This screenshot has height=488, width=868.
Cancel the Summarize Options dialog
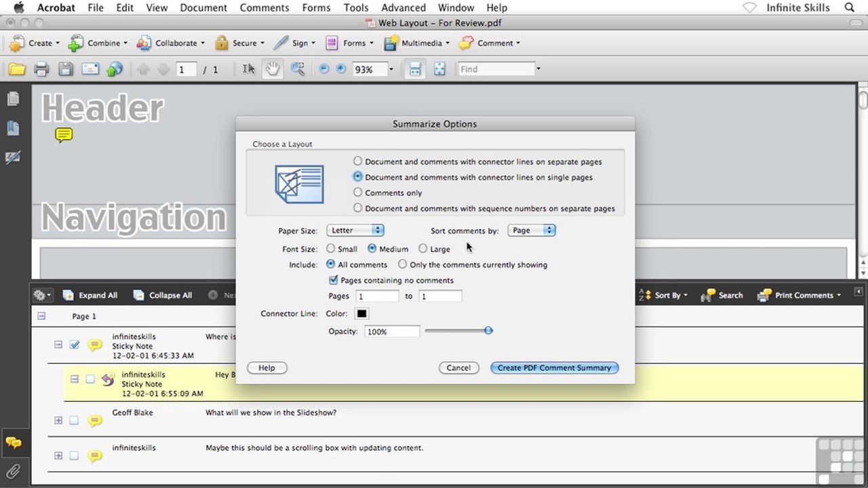(x=458, y=368)
